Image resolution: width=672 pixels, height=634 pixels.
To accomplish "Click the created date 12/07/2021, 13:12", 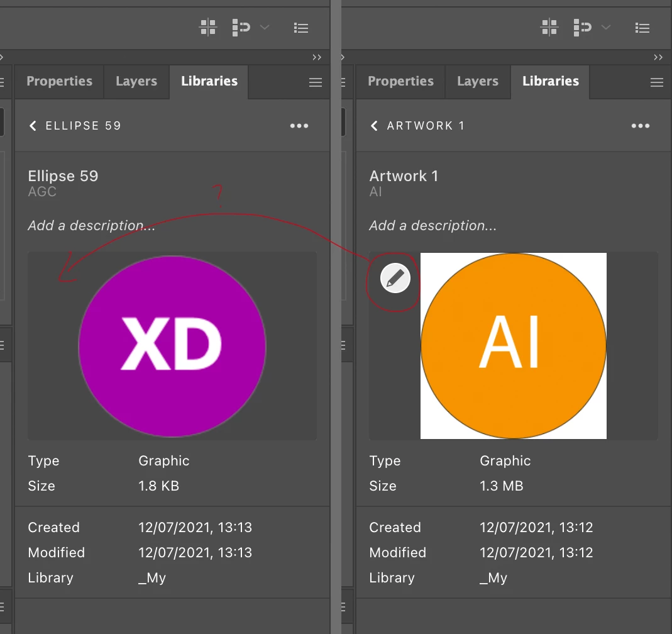I will pyautogui.click(x=536, y=527).
